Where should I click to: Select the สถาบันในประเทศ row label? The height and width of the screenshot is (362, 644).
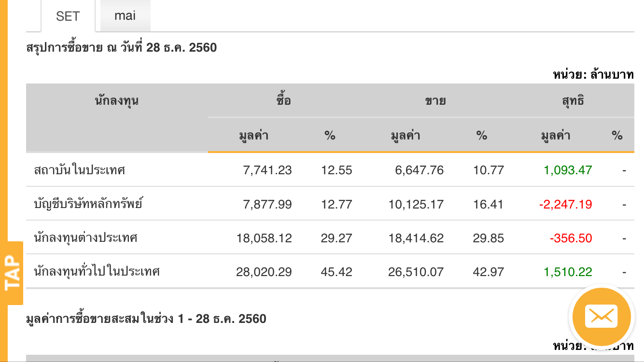coord(80,170)
